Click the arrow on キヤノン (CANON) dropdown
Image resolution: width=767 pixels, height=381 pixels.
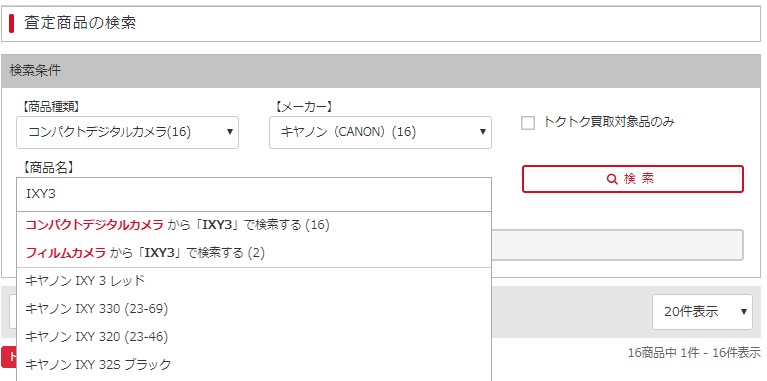(483, 132)
